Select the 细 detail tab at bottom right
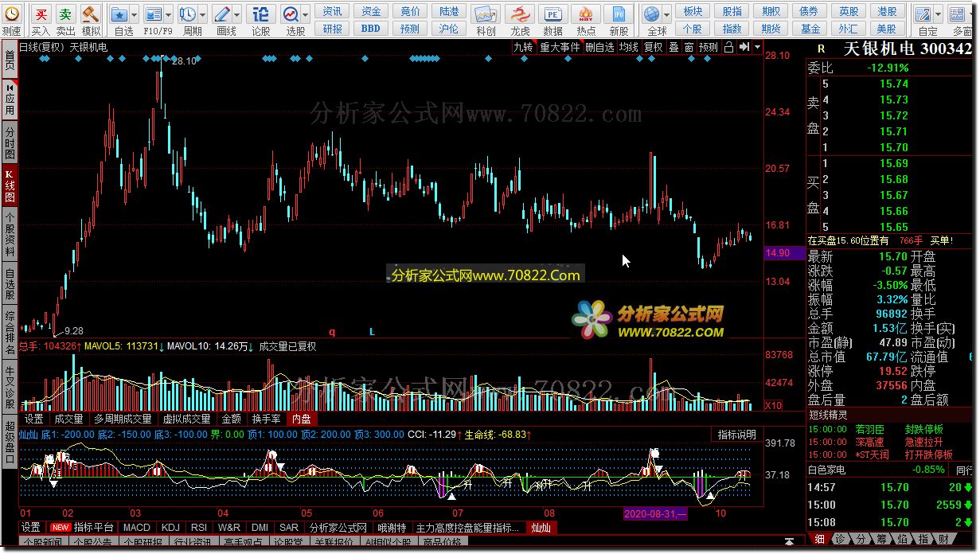This screenshot has width=980, height=554. click(820, 539)
